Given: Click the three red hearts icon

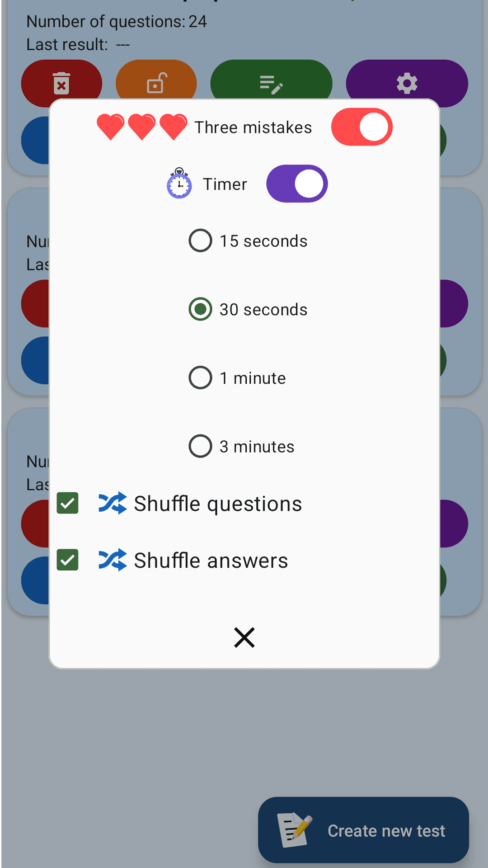Looking at the screenshot, I should [142, 127].
